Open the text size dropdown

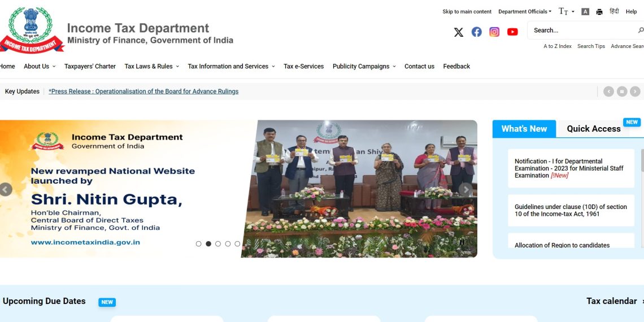point(567,11)
